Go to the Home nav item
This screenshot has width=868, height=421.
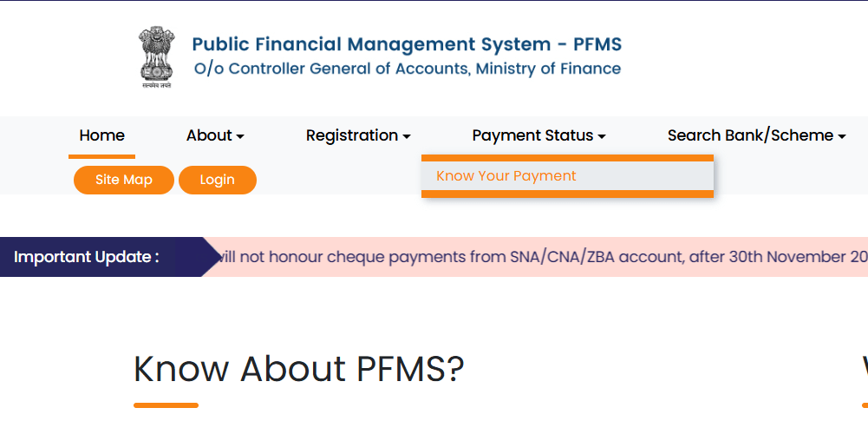tap(101, 135)
